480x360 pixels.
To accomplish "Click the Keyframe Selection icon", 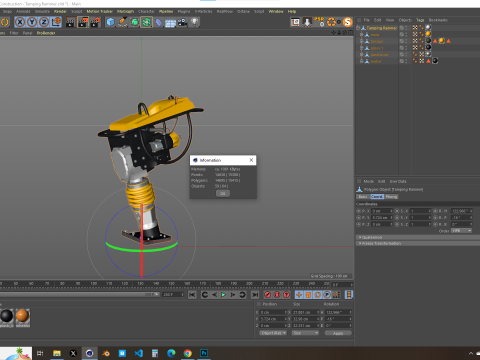I will coord(286,295).
